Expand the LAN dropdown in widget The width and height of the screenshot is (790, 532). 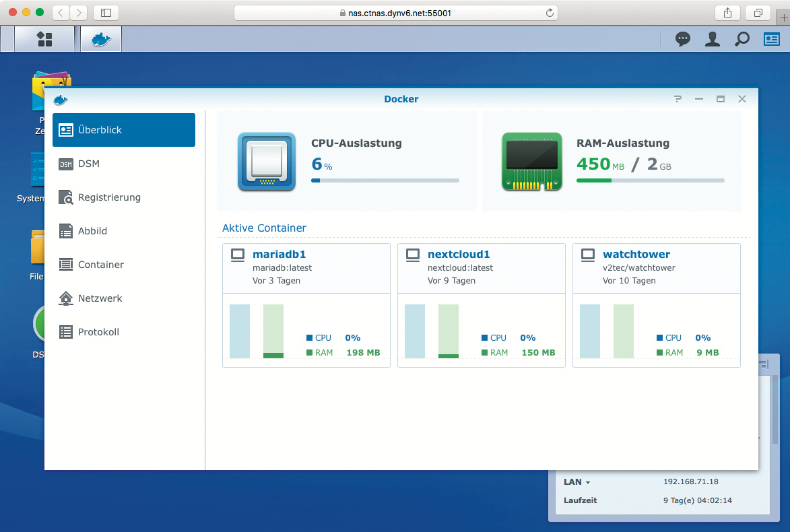[577, 482]
